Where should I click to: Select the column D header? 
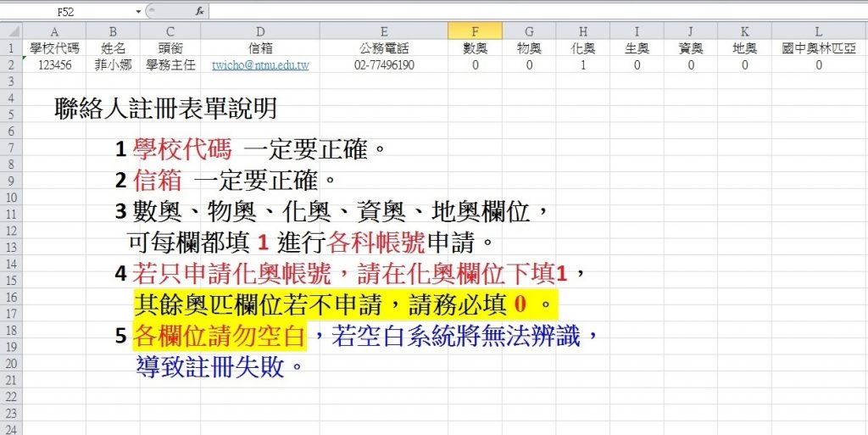pos(260,31)
